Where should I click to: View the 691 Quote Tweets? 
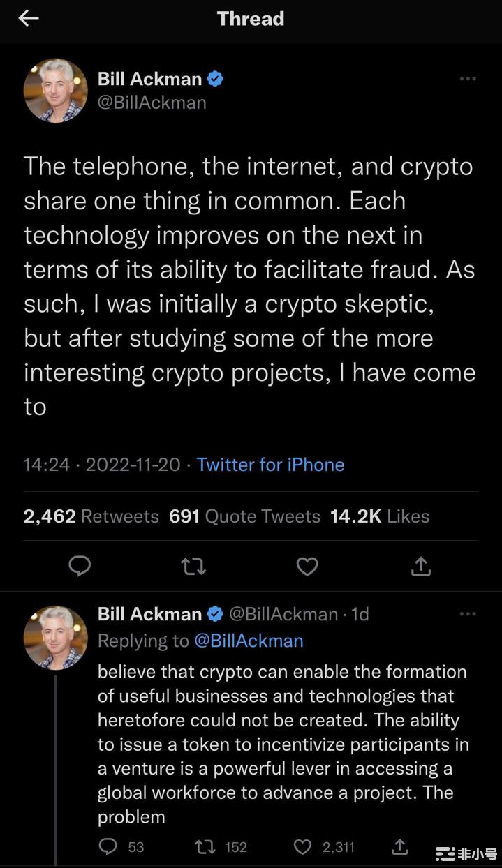pos(244,516)
